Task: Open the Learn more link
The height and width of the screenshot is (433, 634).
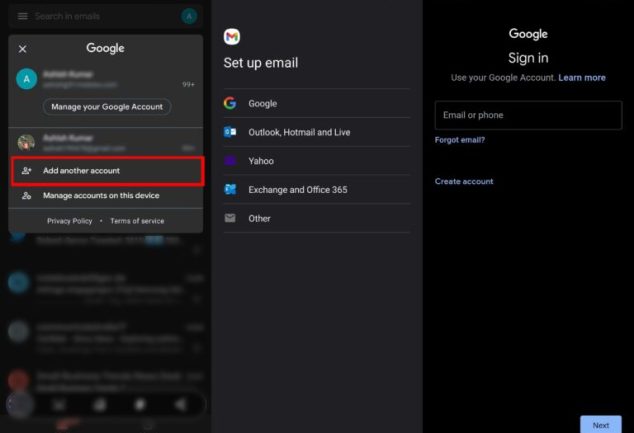Action: [582, 77]
